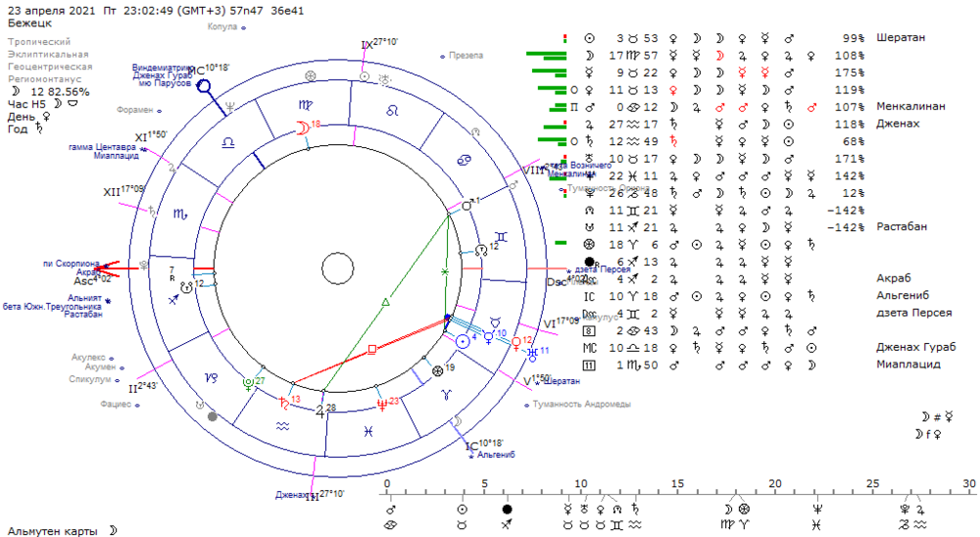Select the Альмутен карты label at the bottom
This screenshot has height=537, width=980.
(53, 531)
